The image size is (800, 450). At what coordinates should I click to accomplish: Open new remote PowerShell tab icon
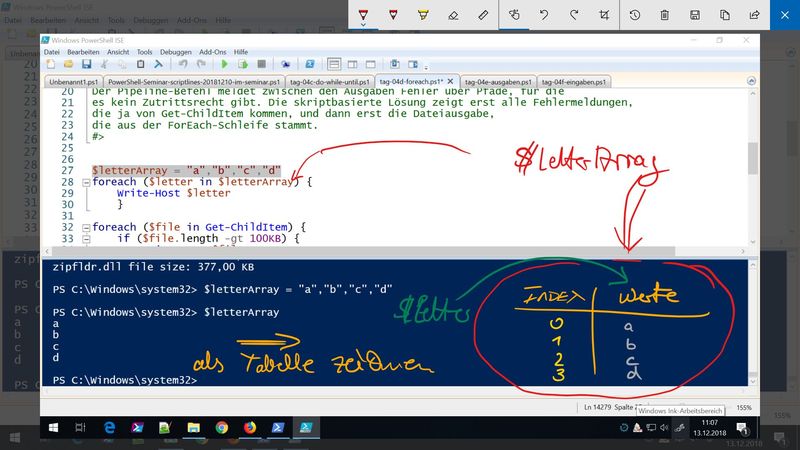point(286,64)
